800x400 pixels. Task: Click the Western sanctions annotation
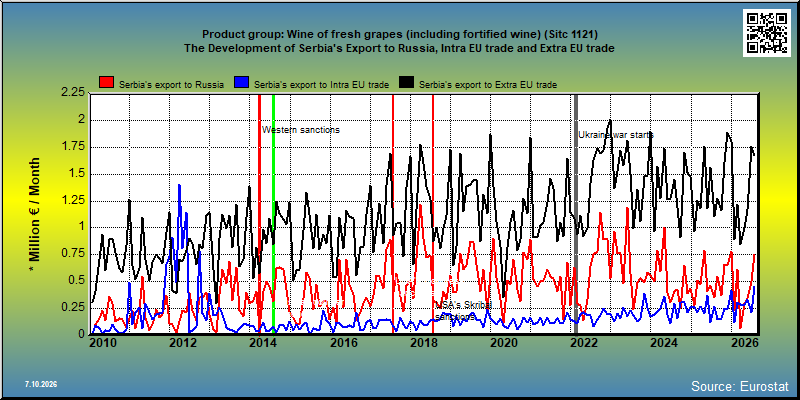click(301, 130)
